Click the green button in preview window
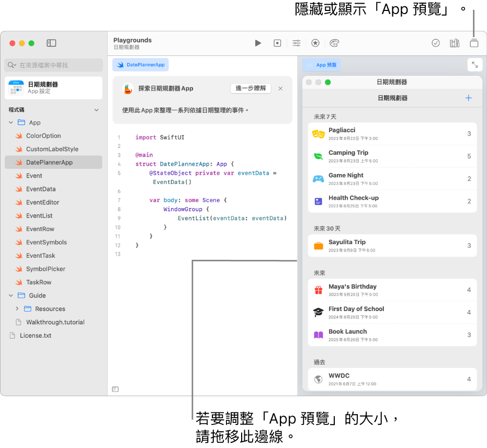 327,82
